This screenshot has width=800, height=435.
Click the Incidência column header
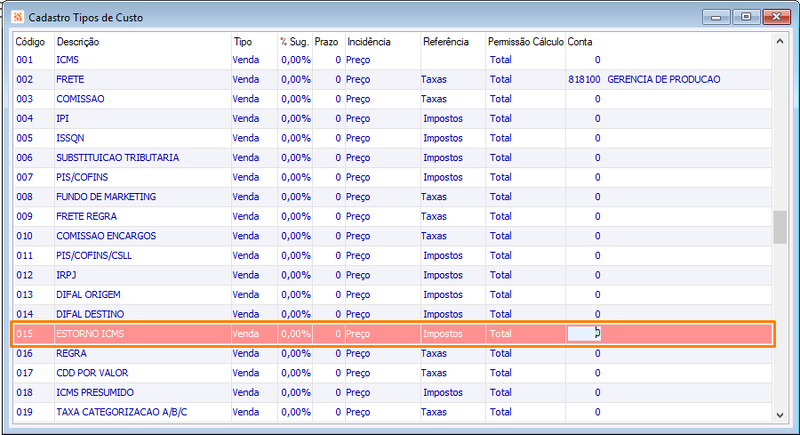point(369,42)
